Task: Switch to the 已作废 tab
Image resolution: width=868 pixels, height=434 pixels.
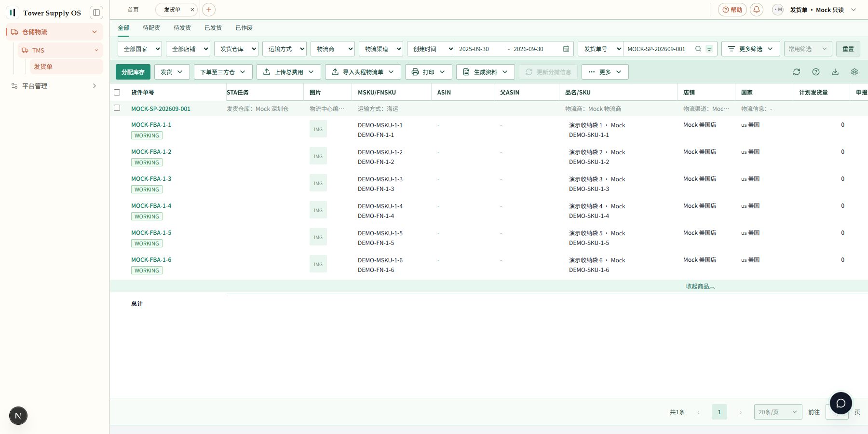Action: tap(244, 28)
